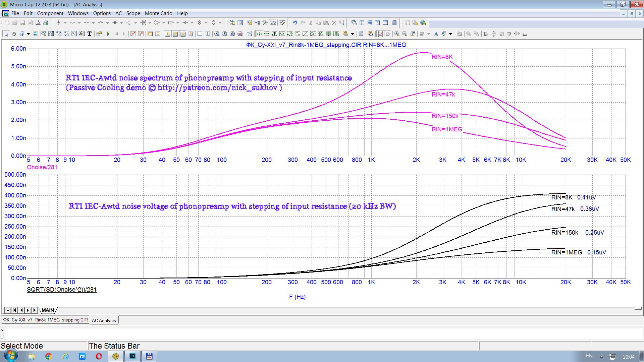Image resolution: width=644 pixels, height=362 pixels.
Task: Select the Text mode T tool
Action: 90,34
